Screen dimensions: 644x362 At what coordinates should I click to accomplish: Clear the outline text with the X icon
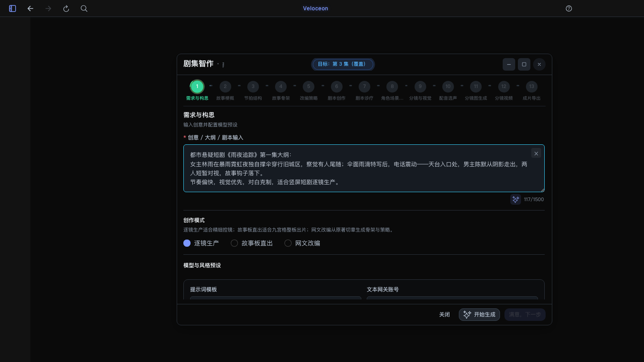pos(536,153)
